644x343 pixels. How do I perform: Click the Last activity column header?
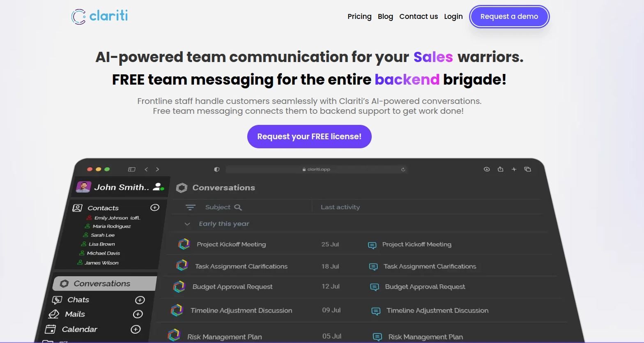coord(340,207)
